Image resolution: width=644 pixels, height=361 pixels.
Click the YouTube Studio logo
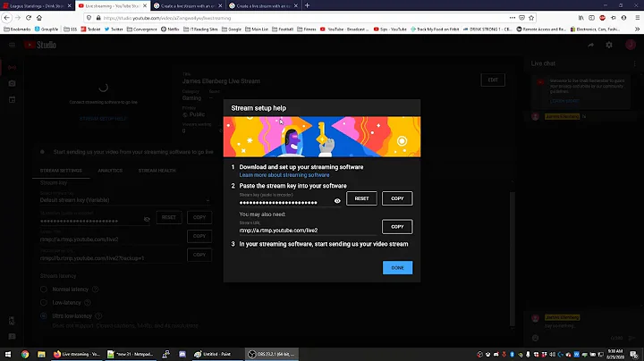(40, 45)
